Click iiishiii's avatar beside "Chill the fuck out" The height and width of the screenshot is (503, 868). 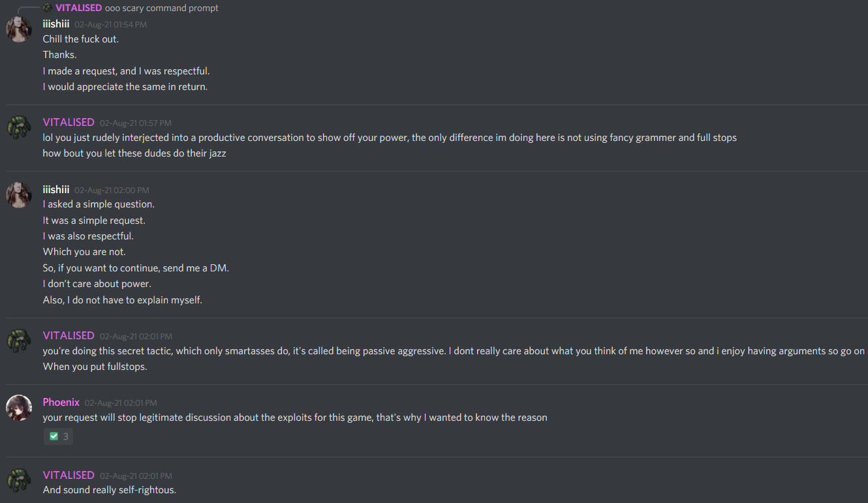click(19, 29)
